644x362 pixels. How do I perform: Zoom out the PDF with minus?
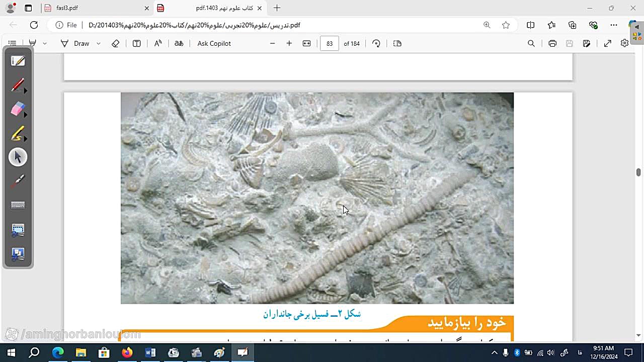pos(272,43)
